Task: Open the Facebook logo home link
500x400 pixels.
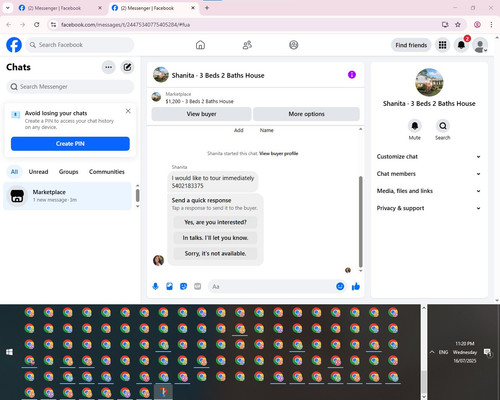Action: click(x=14, y=45)
